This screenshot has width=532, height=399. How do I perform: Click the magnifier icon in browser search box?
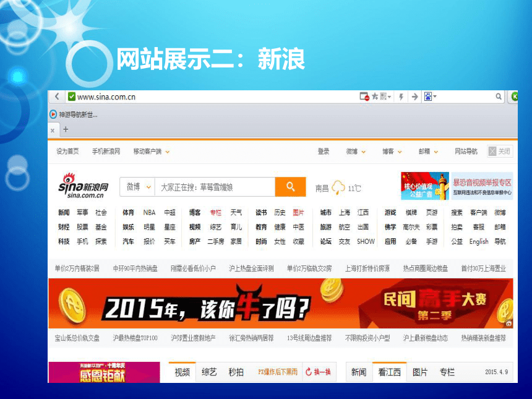pos(499,97)
